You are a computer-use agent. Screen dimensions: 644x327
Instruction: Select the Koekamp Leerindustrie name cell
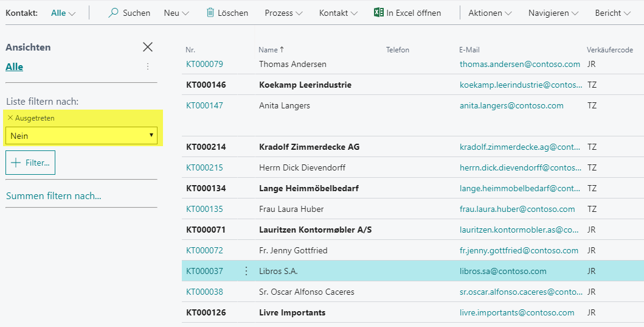coord(305,85)
